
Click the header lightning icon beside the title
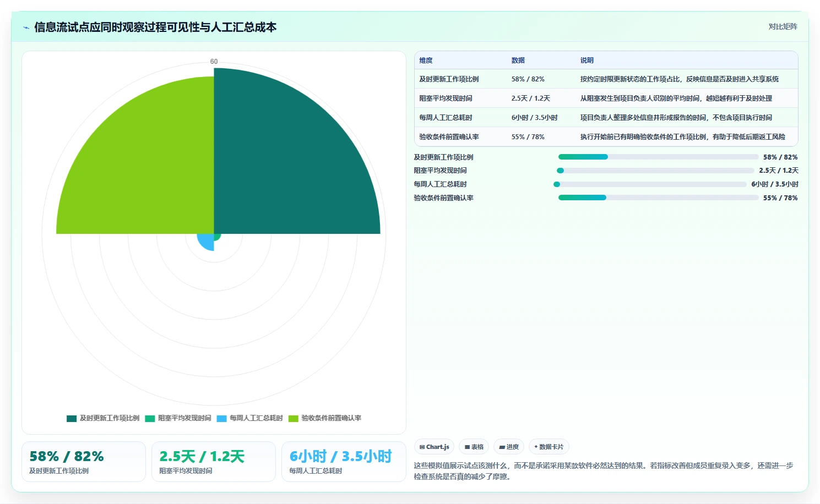(26, 28)
